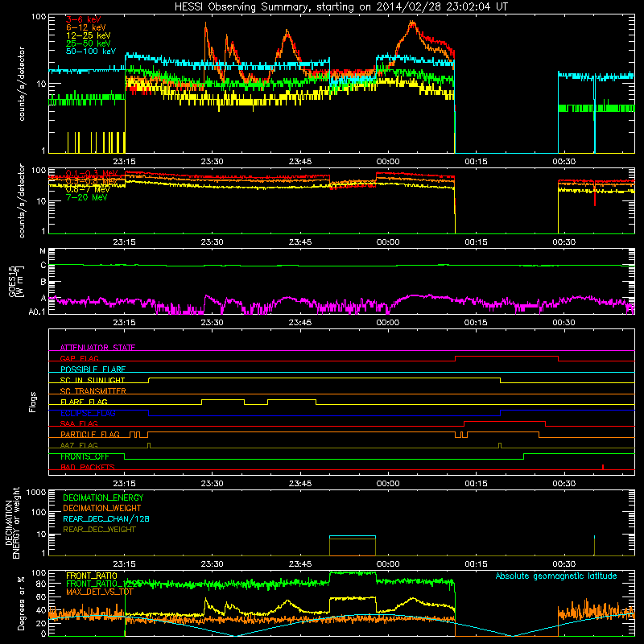Click the SC_IN_SUNLIGHT flag label
Screen dimensions: 644x644
tap(93, 380)
